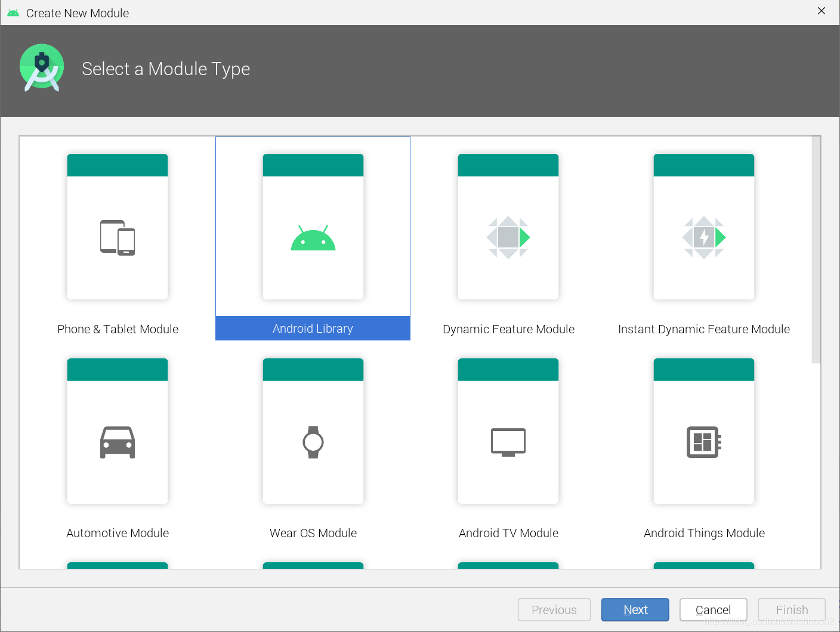This screenshot has width=840, height=632.
Task: Click the disabled Finish button
Action: [x=792, y=609]
